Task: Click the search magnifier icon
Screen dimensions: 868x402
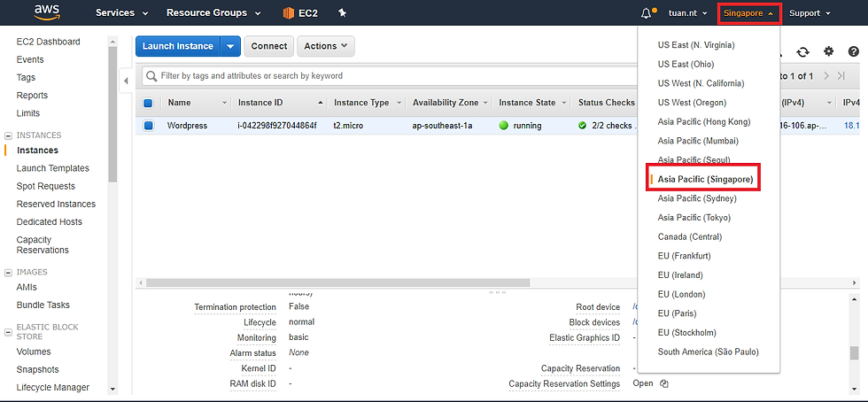Action: pos(151,76)
